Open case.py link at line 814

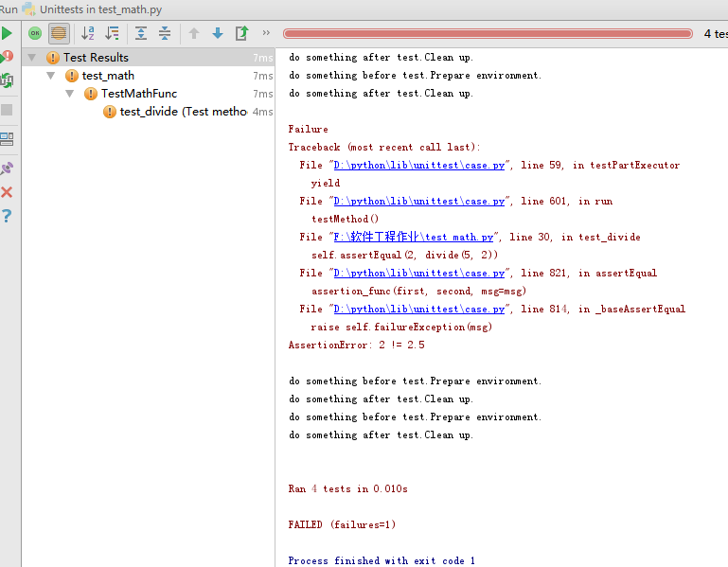point(418,310)
